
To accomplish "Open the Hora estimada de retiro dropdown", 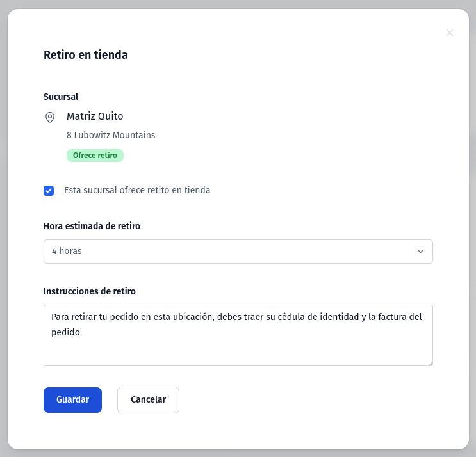I will (238, 252).
